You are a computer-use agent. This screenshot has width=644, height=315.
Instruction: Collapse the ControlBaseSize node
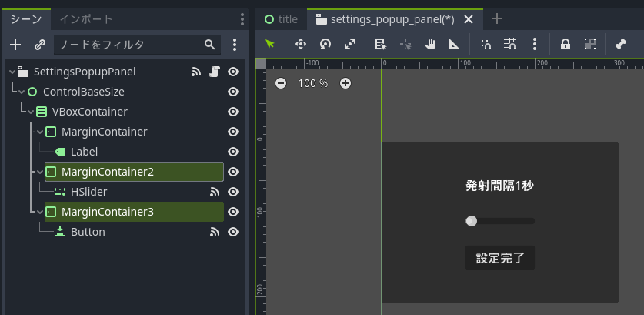(22, 92)
